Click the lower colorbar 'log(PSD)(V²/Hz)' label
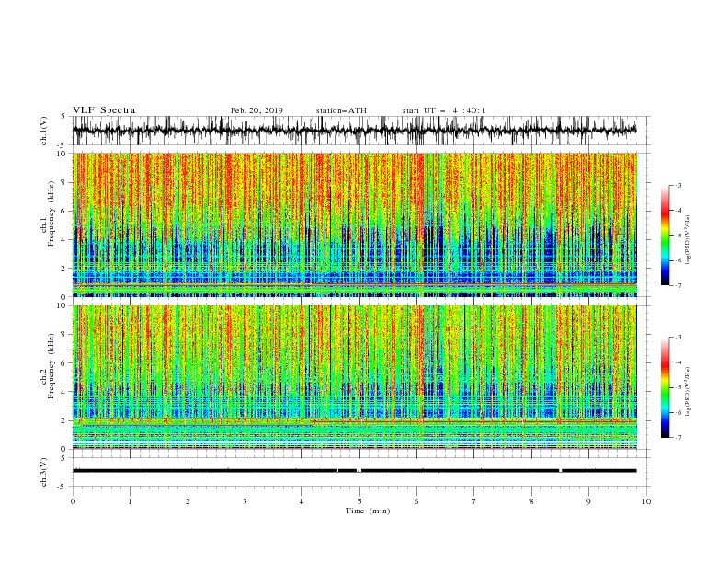 point(688,391)
